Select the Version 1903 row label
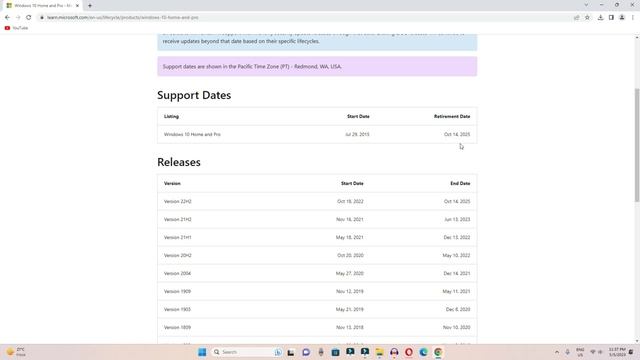640x360 pixels. click(x=177, y=309)
